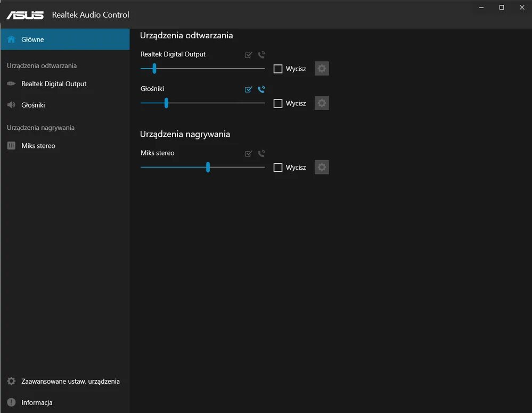Click the Miks stereo label above its slider
The image size is (532, 413).
point(158,153)
